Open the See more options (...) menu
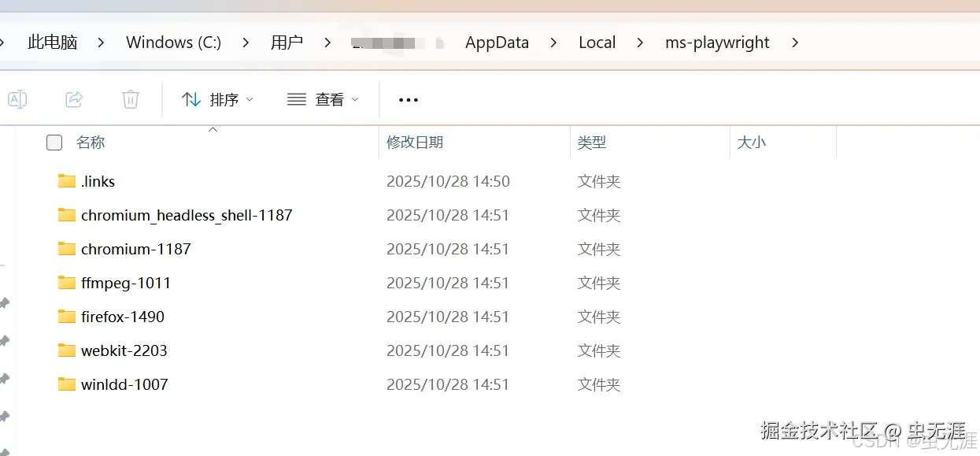The image size is (980, 456). pos(408,99)
